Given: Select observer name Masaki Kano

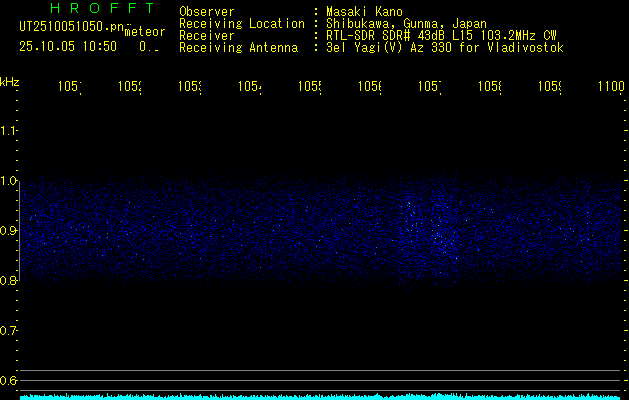Looking at the screenshot, I should tap(366, 11).
